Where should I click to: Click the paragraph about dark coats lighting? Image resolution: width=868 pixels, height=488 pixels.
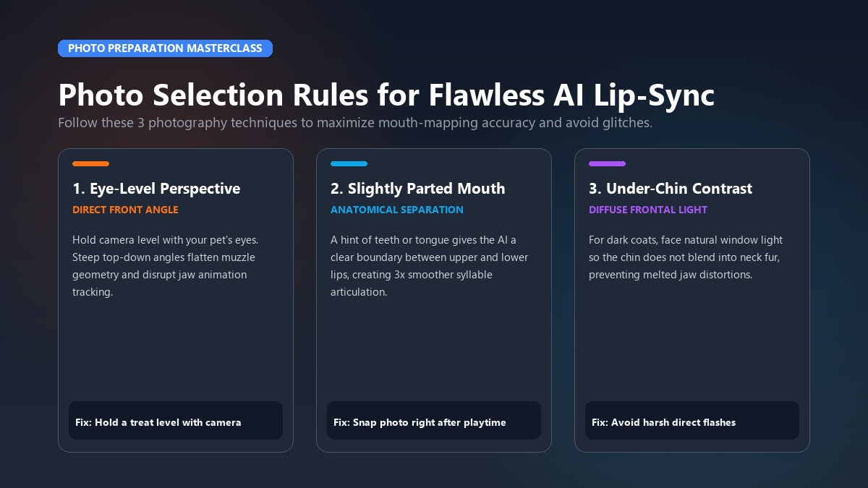coord(686,257)
